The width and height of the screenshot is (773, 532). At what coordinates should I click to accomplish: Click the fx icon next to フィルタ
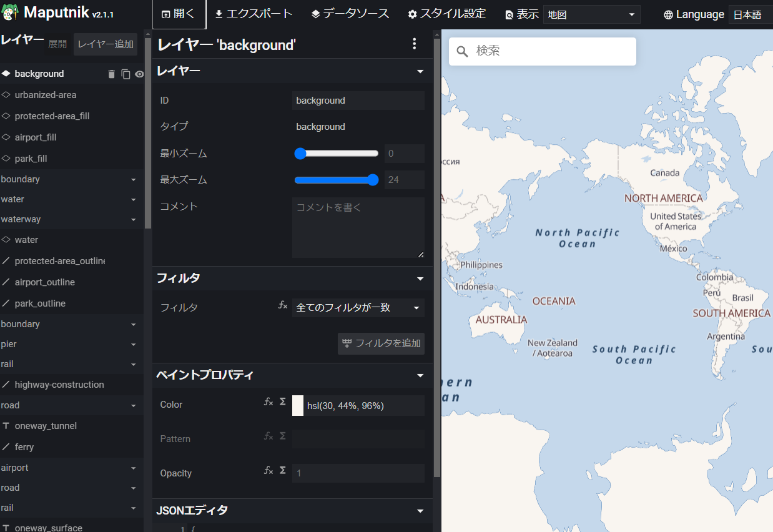(283, 305)
